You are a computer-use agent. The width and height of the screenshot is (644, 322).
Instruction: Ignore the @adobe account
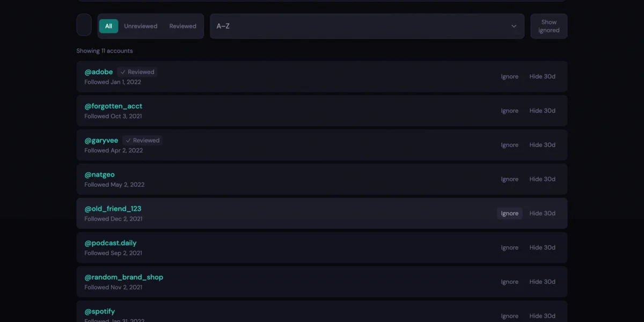click(509, 77)
